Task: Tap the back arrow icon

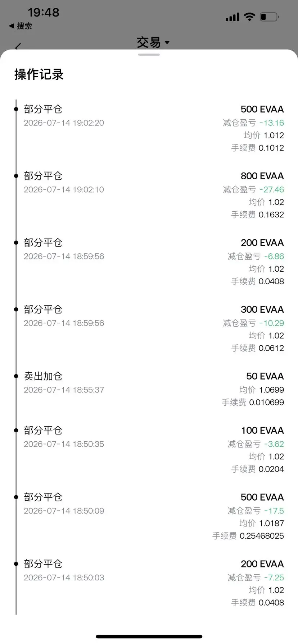Action: pyautogui.click(x=18, y=46)
